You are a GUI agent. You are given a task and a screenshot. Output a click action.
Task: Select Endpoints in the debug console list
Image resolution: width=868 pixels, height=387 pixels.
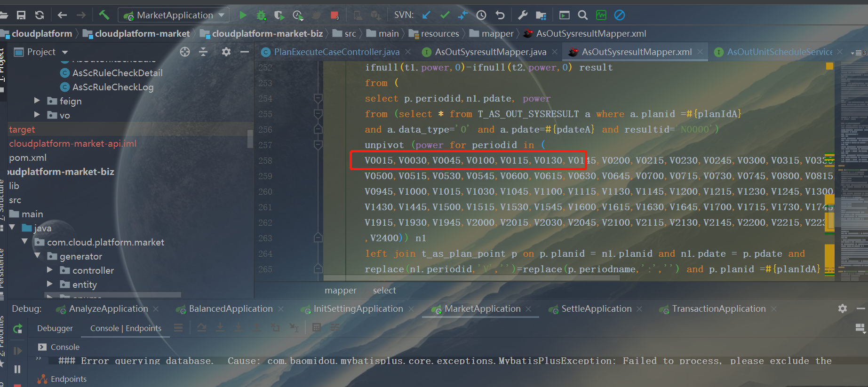click(x=68, y=379)
